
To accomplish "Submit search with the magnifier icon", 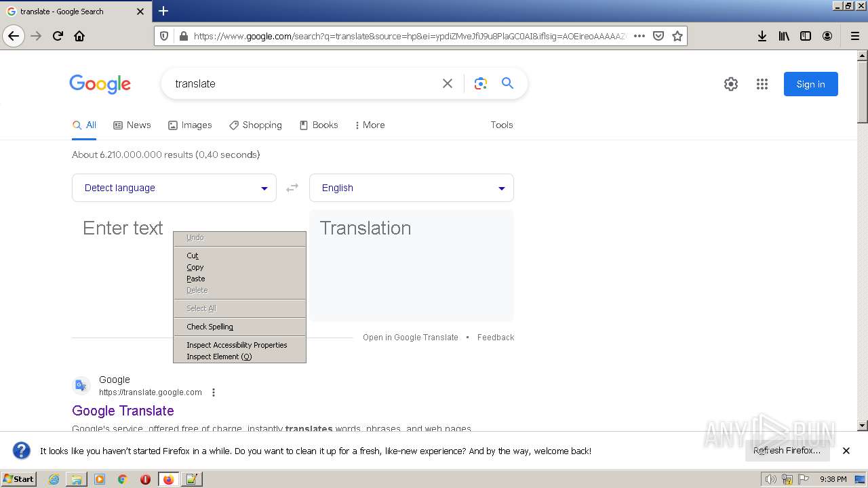I will coord(507,83).
